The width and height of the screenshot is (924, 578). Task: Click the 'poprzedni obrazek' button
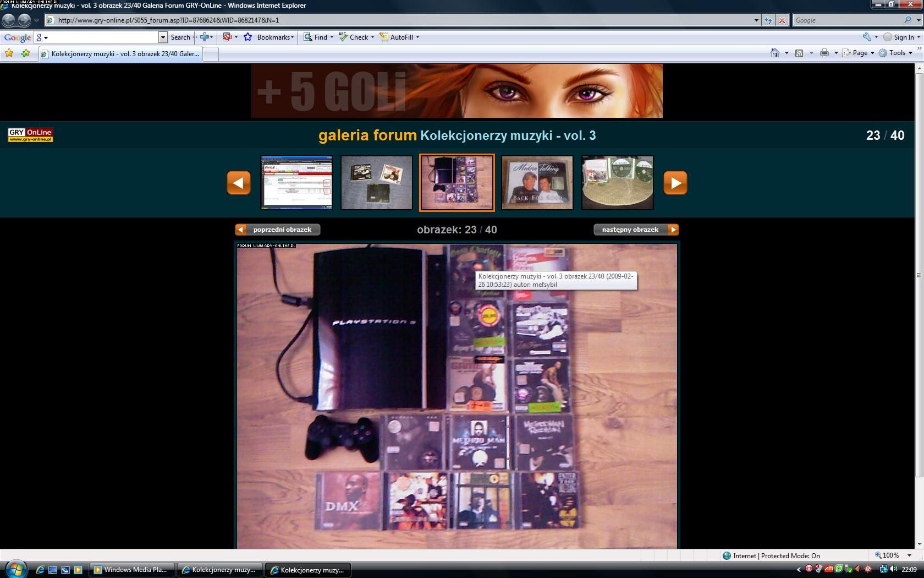[x=278, y=230]
